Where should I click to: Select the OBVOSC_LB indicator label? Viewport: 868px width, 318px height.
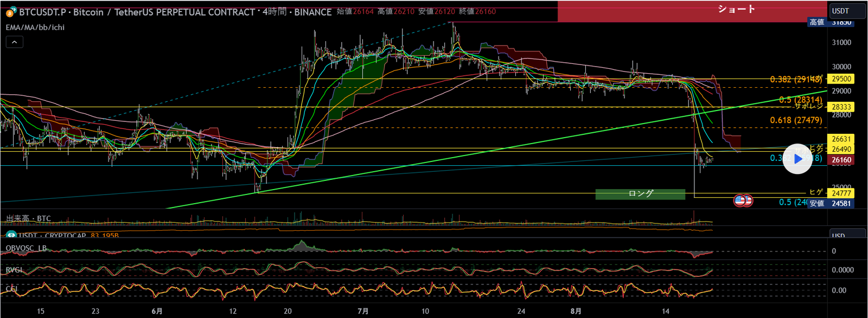click(x=26, y=248)
